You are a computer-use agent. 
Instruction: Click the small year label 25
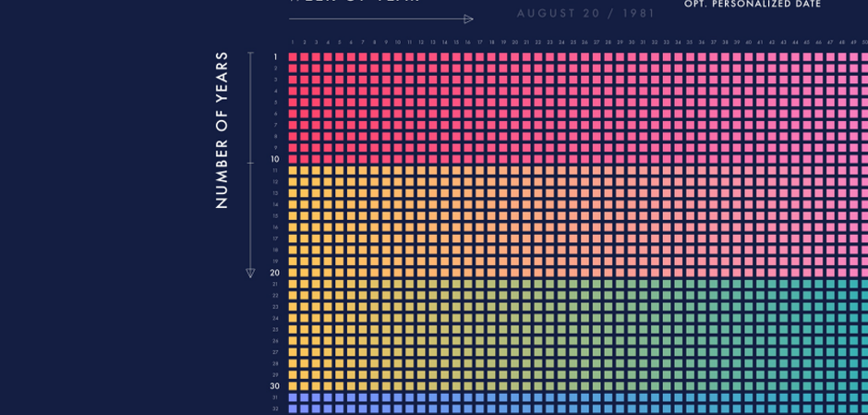[275, 330]
